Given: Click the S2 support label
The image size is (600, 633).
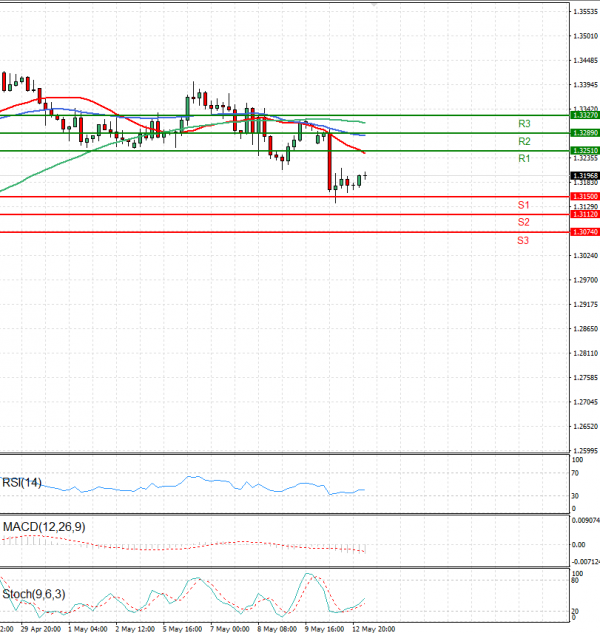Looking at the screenshot, I should click(x=523, y=222).
